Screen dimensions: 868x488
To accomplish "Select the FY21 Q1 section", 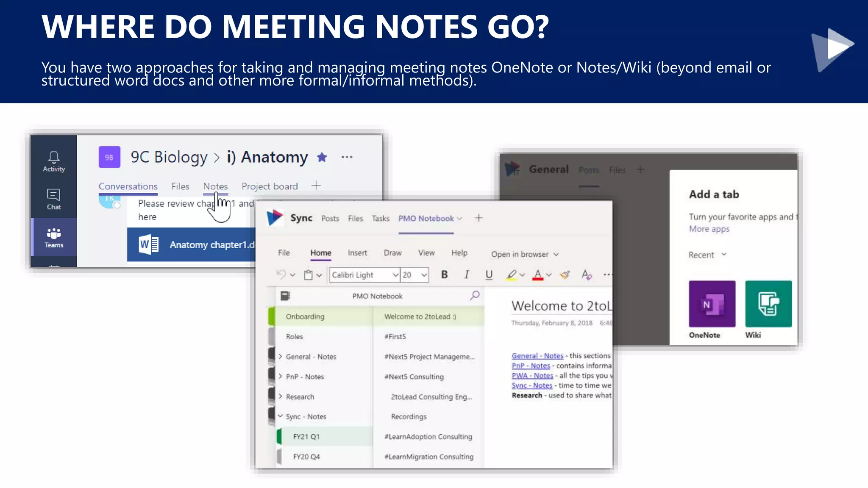I will click(x=324, y=436).
